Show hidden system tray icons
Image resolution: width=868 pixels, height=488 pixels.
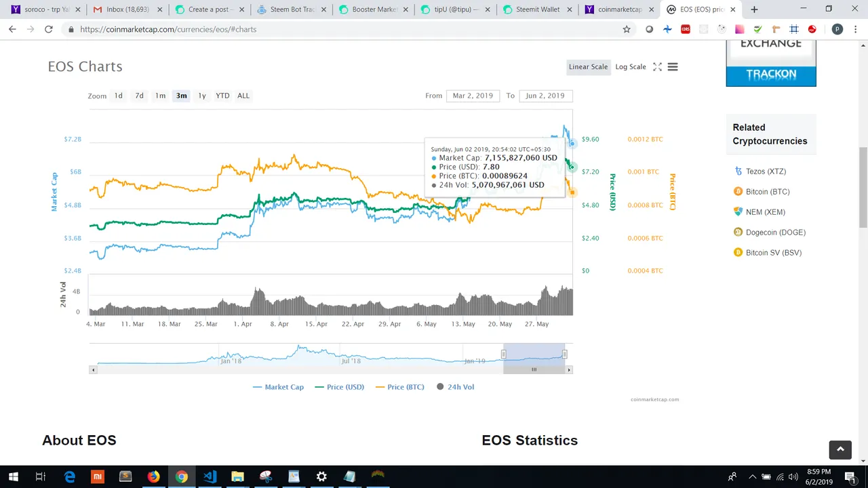(752, 477)
